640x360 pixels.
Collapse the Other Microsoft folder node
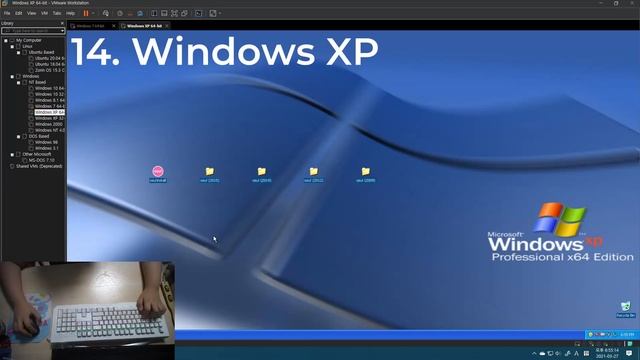[12, 154]
